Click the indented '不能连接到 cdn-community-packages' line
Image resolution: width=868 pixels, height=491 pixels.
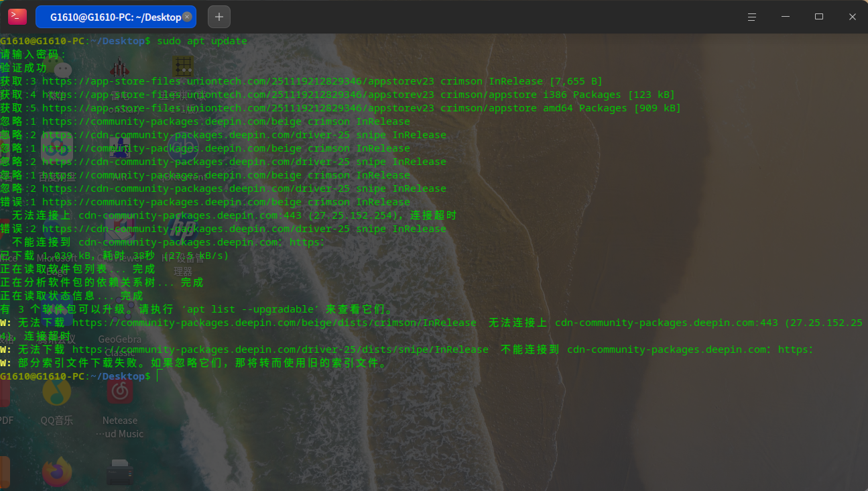(x=168, y=242)
